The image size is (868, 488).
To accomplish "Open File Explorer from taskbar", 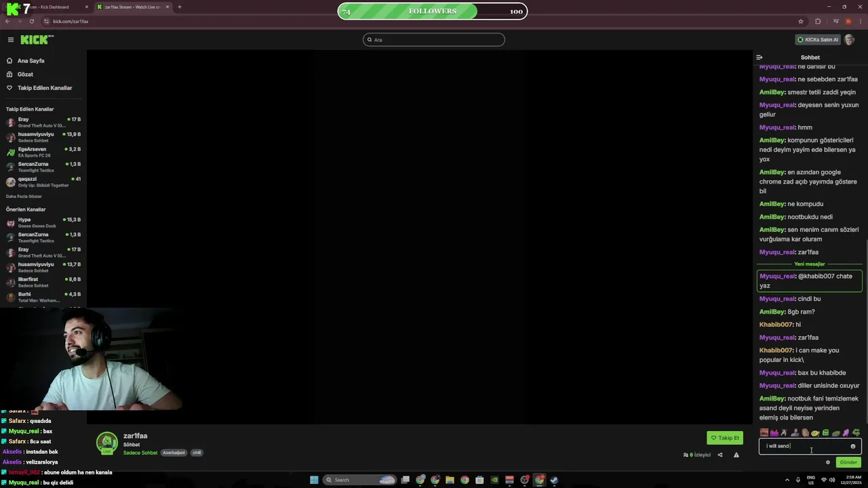I will click(450, 480).
